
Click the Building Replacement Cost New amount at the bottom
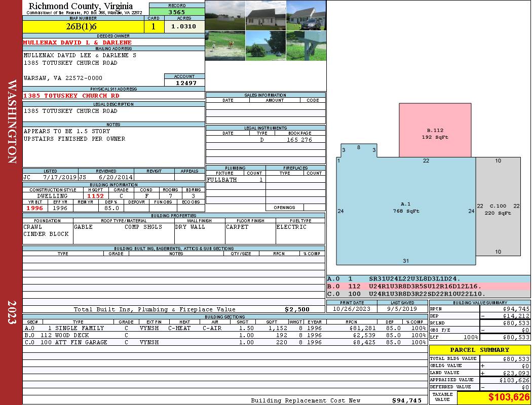[x=407, y=400]
